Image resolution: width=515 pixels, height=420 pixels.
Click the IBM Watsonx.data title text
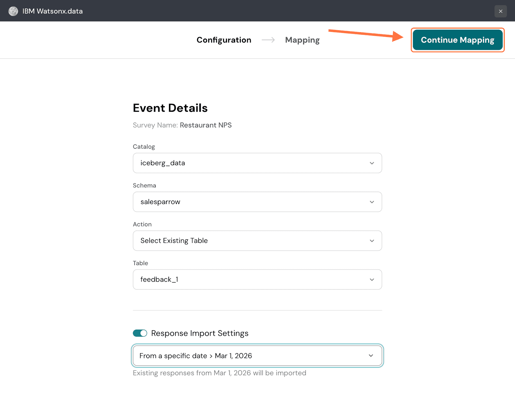click(52, 11)
